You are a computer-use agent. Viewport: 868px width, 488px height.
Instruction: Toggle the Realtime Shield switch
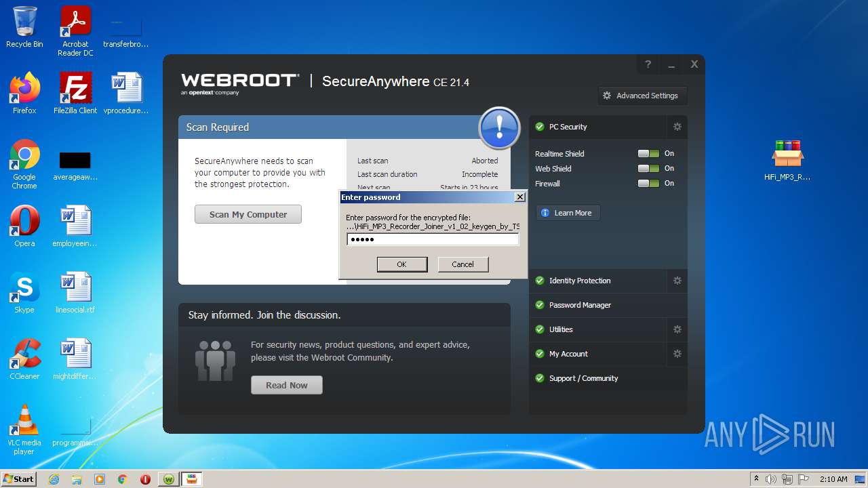coord(648,154)
